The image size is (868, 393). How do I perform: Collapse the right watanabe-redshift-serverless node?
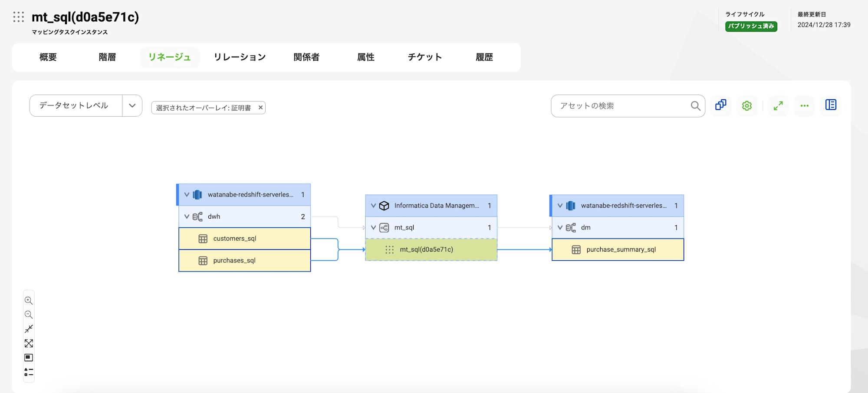(560, 206)
